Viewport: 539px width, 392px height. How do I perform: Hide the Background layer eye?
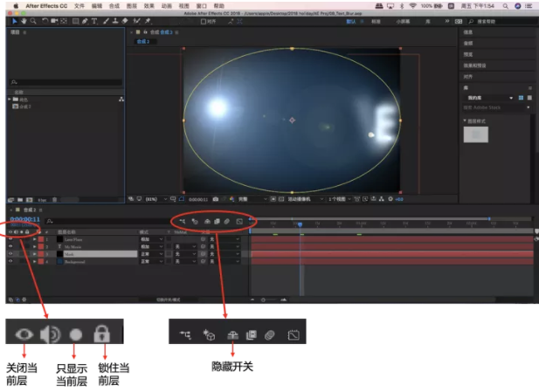tap(10, 261)
